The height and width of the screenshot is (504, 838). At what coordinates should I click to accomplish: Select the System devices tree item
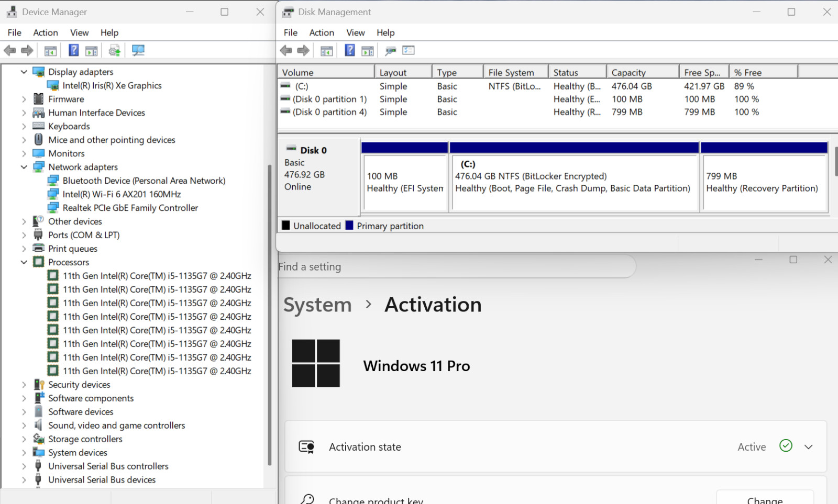tap(78, 452)
